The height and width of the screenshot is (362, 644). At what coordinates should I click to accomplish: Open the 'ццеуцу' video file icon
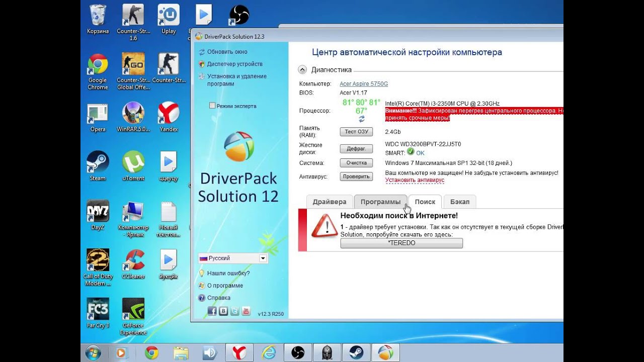click(x=169, y=166)
